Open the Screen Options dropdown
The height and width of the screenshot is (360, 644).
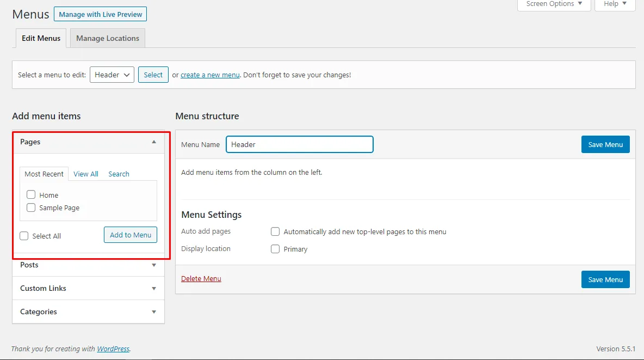click(554, 4)
